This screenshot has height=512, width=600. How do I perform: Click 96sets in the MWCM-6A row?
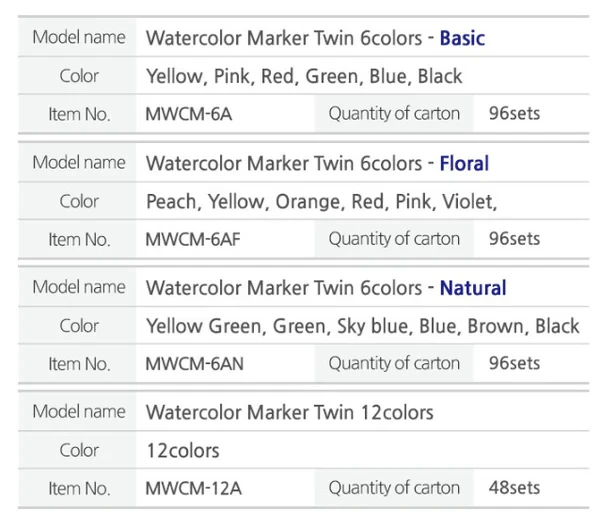tap(514, 114)
